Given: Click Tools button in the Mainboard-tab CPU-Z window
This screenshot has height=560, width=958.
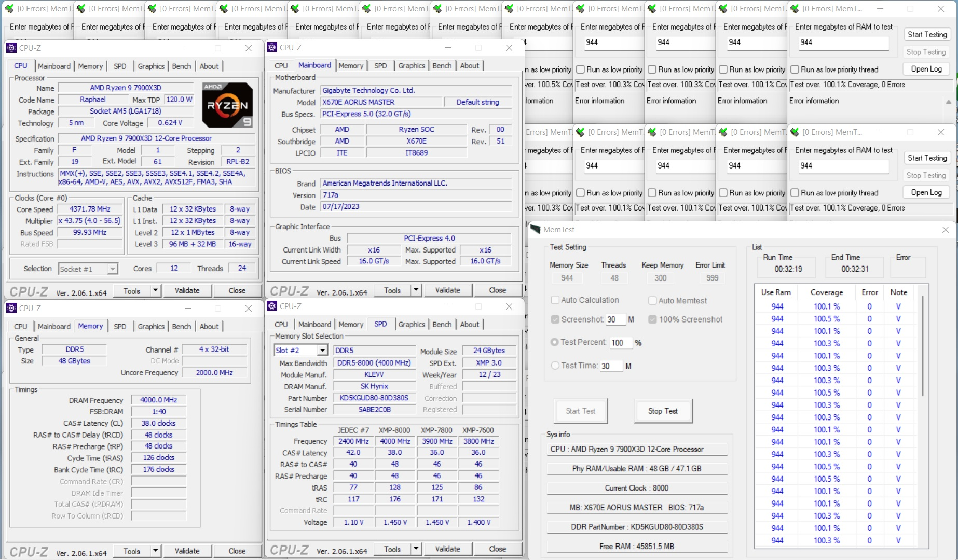Looking at the screenshot, I should click(x=392, y=290).
